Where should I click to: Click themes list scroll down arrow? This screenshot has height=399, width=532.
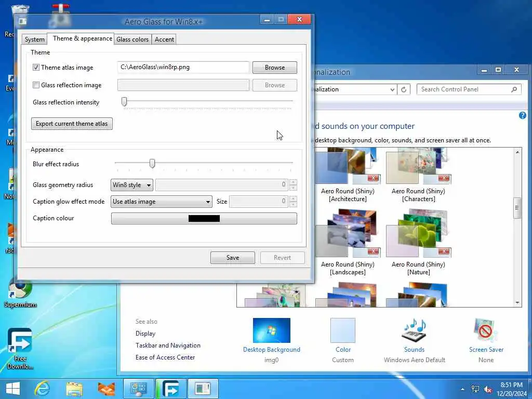tap(517, 302)
